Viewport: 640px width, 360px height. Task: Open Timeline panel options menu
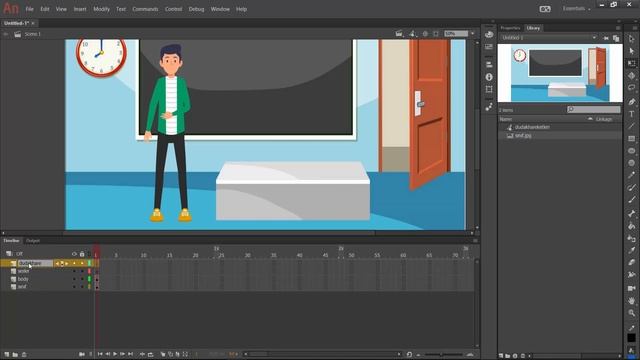pos(475,241)
